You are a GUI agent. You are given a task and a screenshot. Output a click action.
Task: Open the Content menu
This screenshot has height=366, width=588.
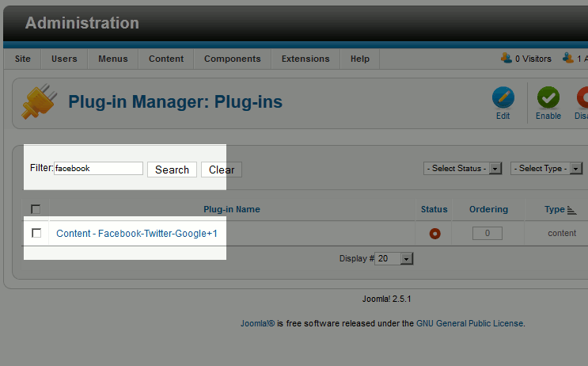point(166,59)
